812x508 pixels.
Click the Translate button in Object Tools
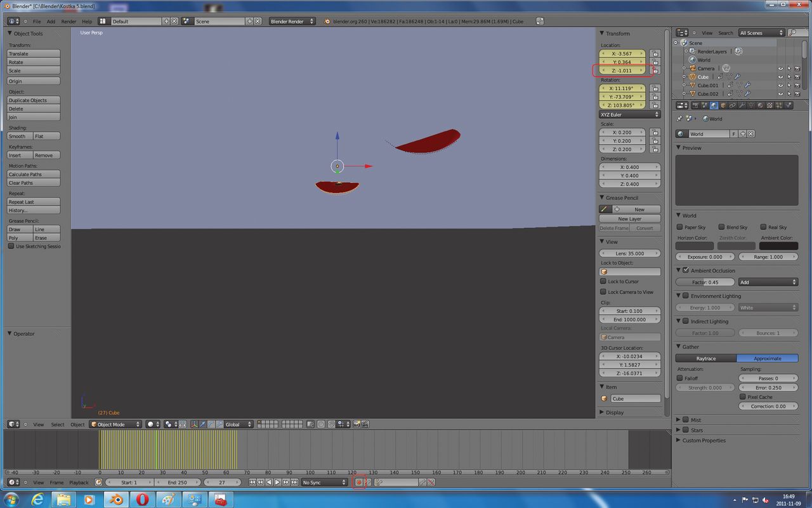(x=34, y=54)
